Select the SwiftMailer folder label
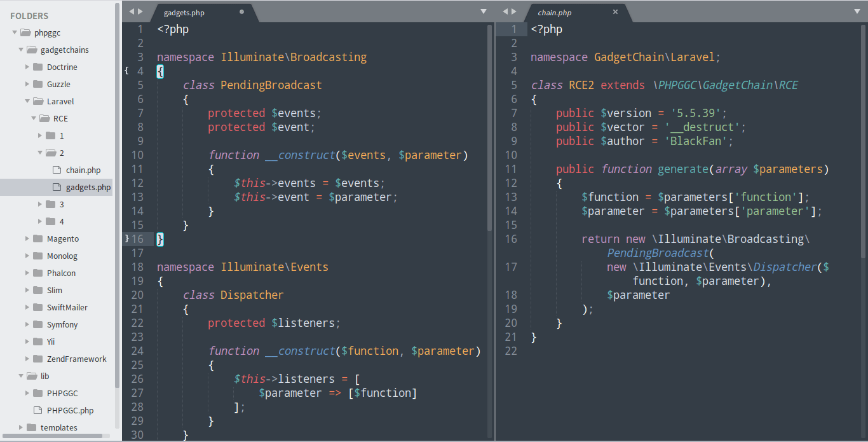This screenshot has height=442, width=868. click(x=67, y=307)
